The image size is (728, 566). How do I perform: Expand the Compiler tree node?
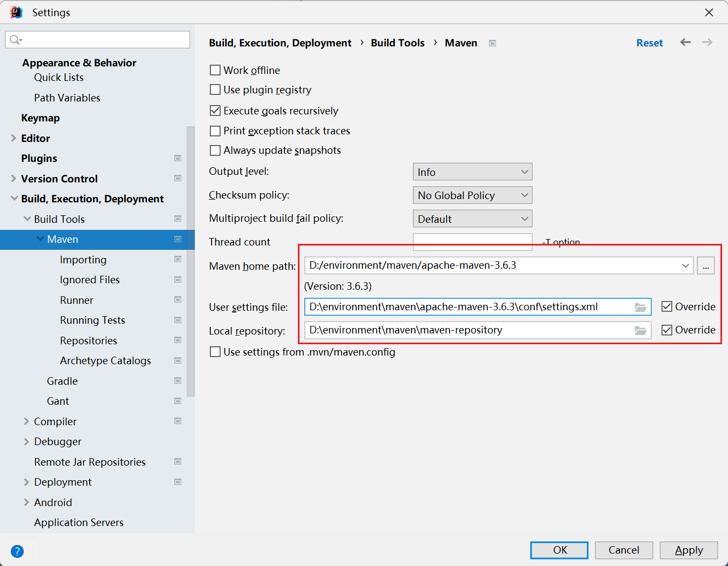point(26,421)
